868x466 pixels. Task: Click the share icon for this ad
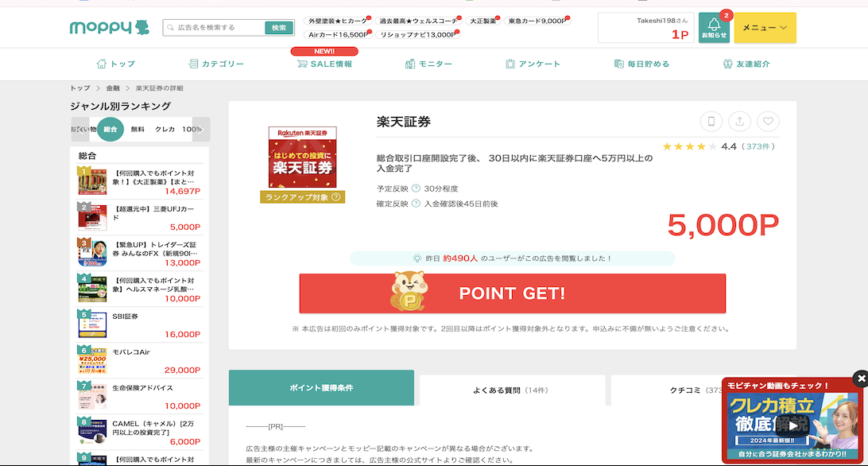(739, 122)
